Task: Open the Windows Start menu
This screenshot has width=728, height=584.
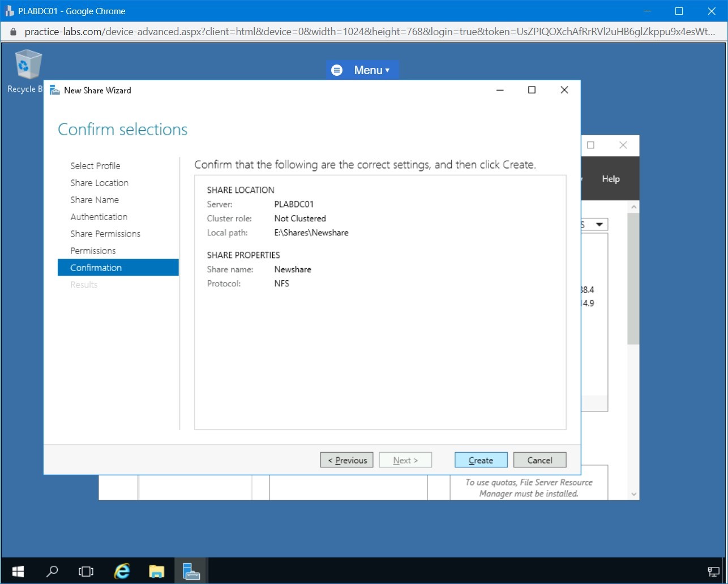Action: (x=18, y=571)
